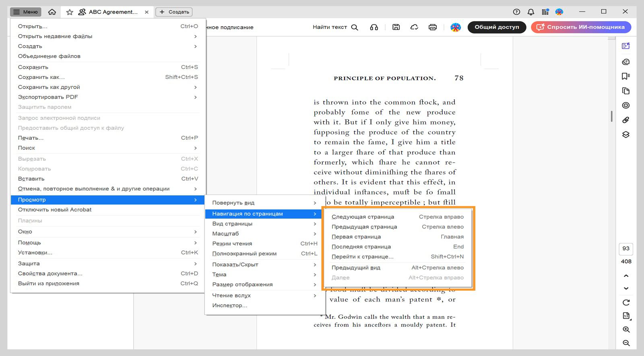Expand Вид страницы submenu
Screen dimensions: 644x356
tap(264, 224)
